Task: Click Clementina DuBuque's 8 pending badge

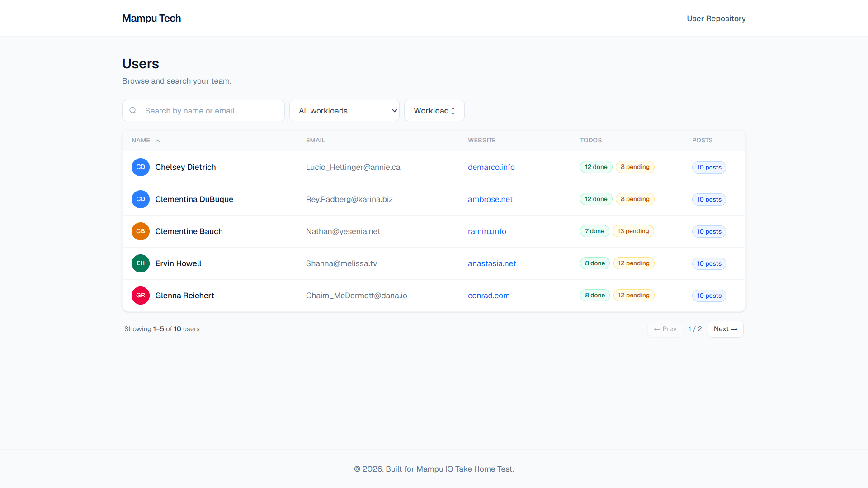Action: 635,199
